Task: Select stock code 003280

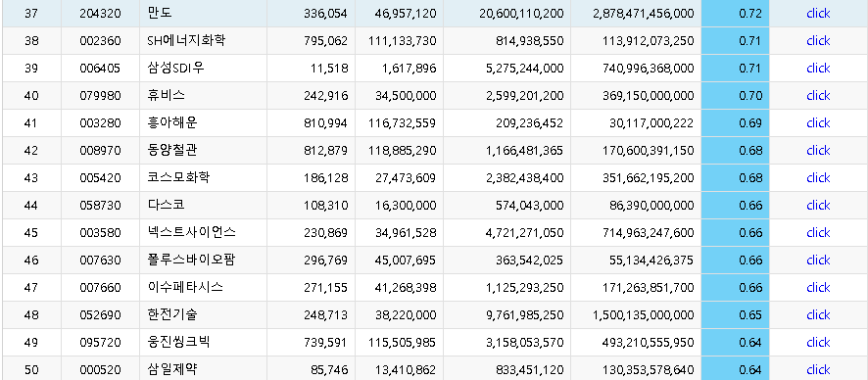Action: [100, 122]
